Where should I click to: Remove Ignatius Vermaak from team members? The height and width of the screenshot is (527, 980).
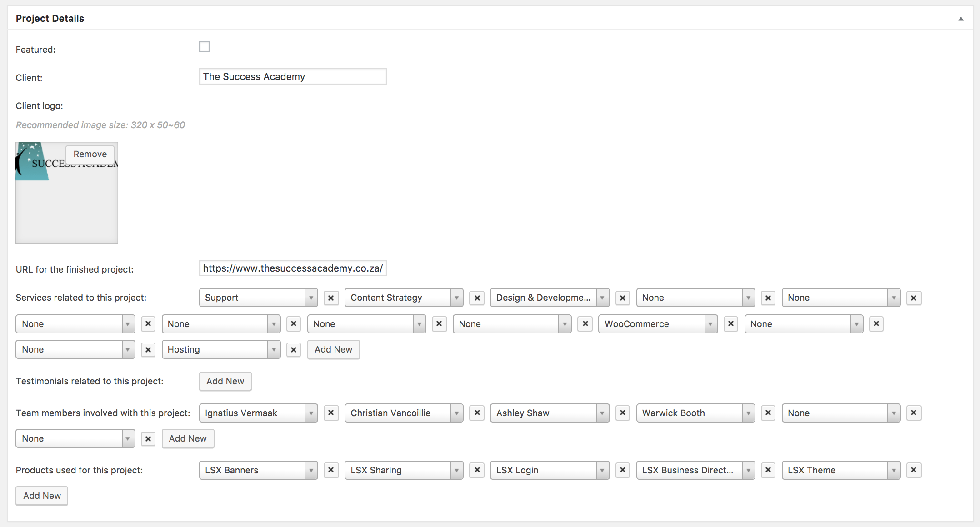[331, 413]
